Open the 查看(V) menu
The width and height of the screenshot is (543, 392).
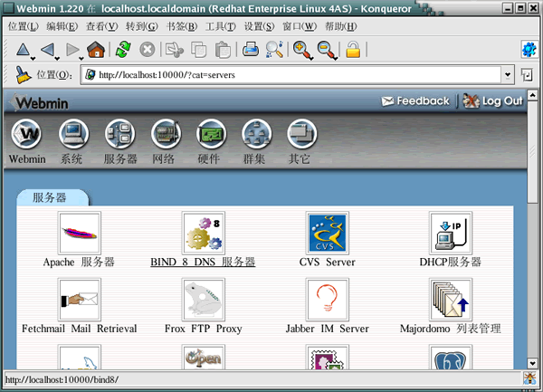tap(101, 26)
